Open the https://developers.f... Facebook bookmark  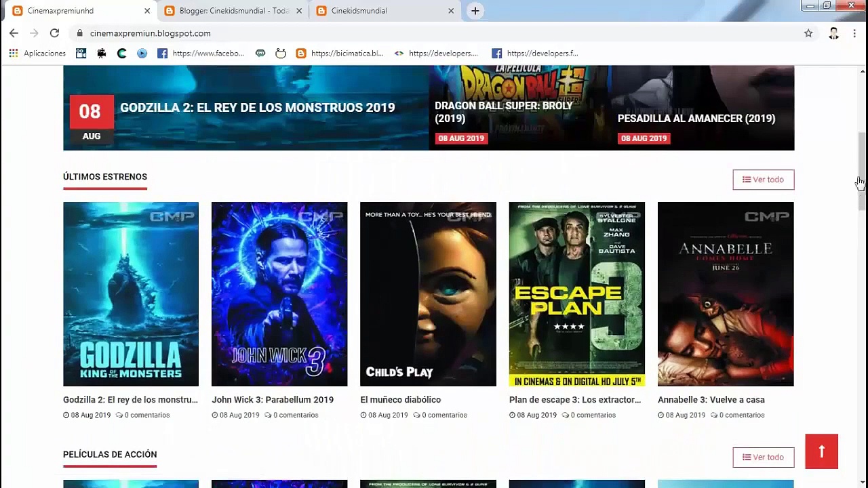pyautogui.click(x=535, y=54)
